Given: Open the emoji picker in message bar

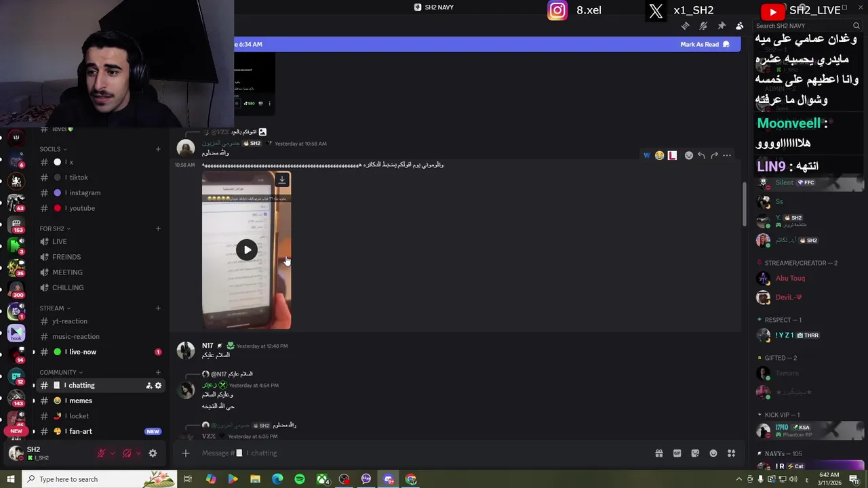Looking at the screenshot, I should point(713,453).
